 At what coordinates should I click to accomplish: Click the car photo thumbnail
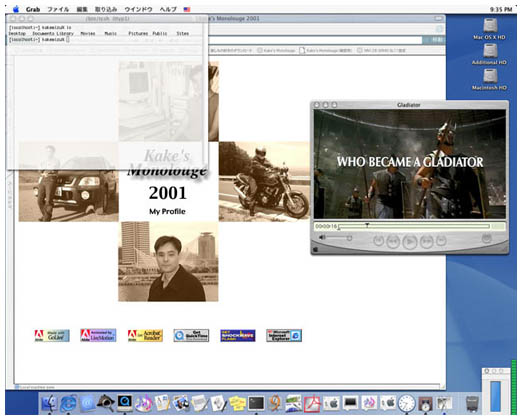coord(69,182)
